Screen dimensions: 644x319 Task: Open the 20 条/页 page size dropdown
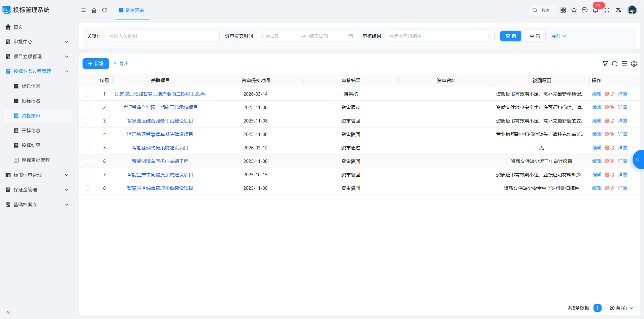[x=622, y=308]
